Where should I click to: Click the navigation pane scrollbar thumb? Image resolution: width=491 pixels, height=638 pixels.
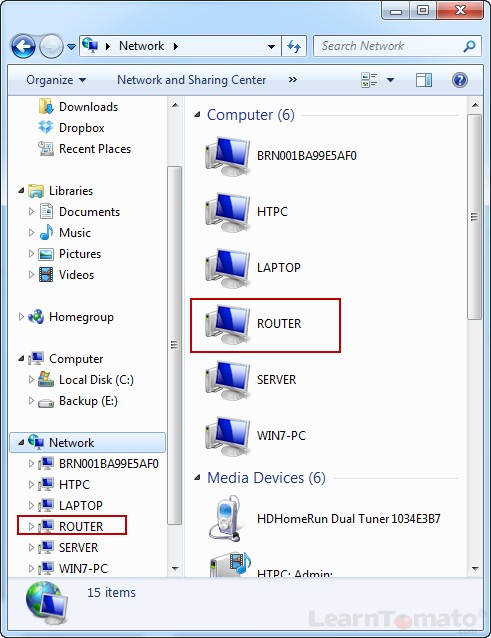175,345
